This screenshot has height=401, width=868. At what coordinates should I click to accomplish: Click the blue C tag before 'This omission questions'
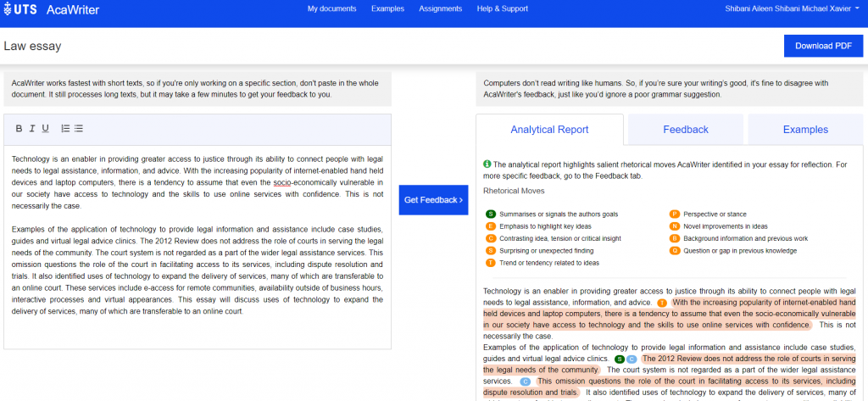coord(526,382)
